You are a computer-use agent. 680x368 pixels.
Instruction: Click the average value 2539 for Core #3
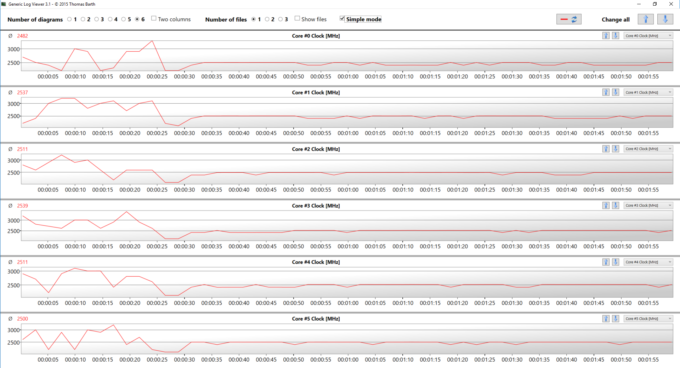point(23,205)
